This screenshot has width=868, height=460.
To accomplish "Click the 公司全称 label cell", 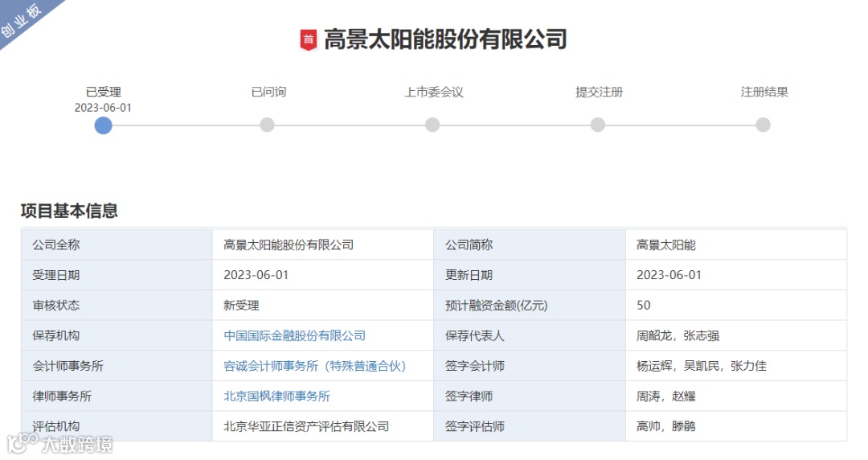I will 117,244.
